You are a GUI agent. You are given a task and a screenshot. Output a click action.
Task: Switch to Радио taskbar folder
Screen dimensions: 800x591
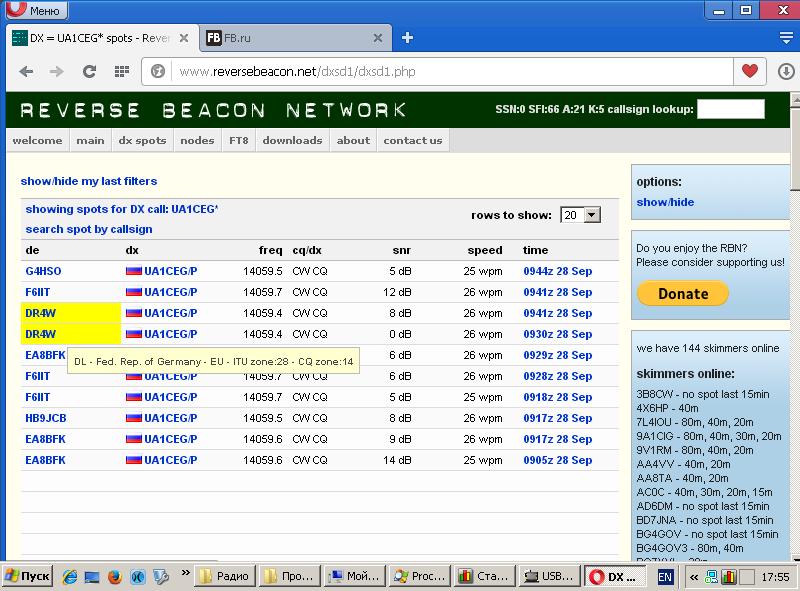(x=226, y=577)
